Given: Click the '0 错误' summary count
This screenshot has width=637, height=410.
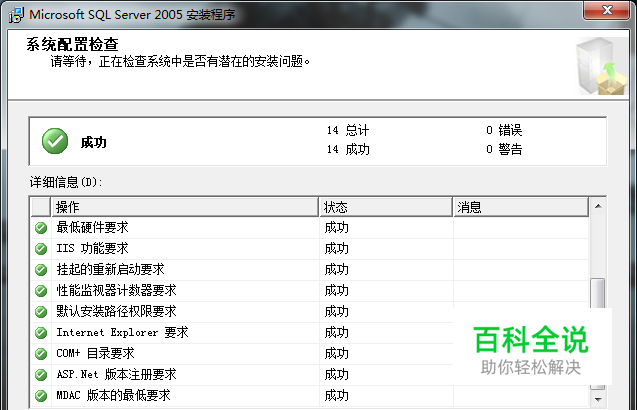Looking at the screenshot, I should tap(504, 130).
